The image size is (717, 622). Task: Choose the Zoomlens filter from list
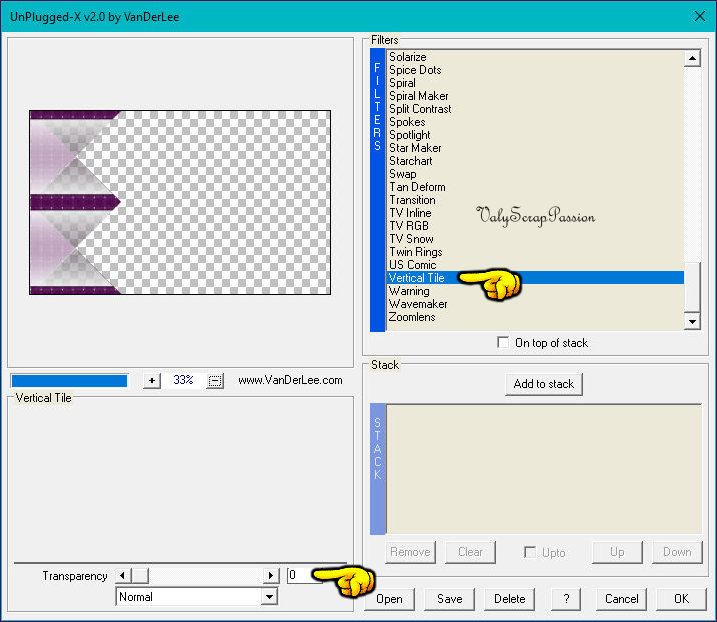pos(412,317)
